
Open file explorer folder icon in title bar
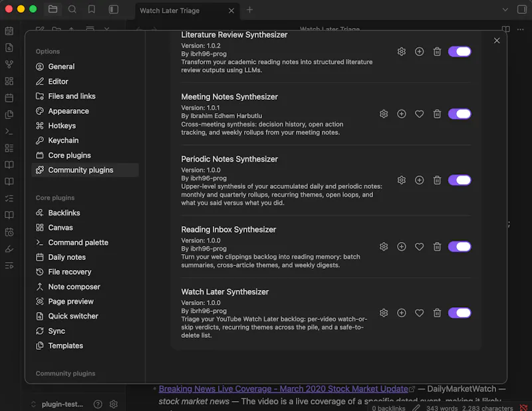[x=53, y=9]
